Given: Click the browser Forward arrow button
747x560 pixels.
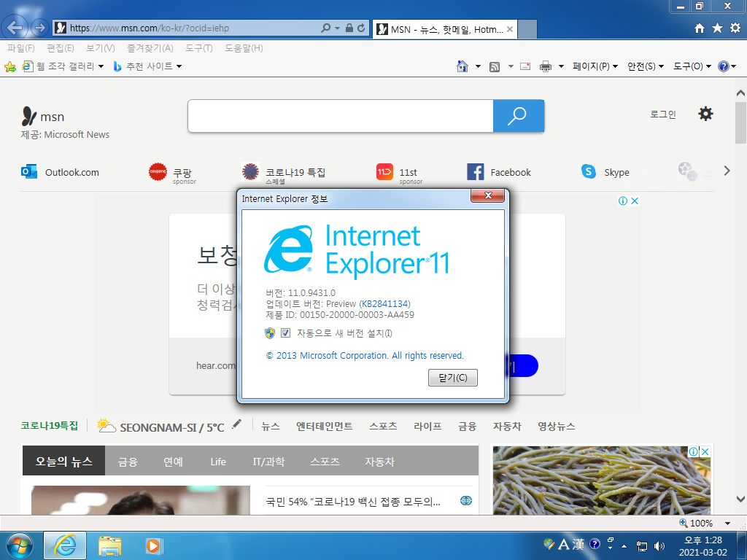Looking at the screenshot, I should tap(40, 28).
